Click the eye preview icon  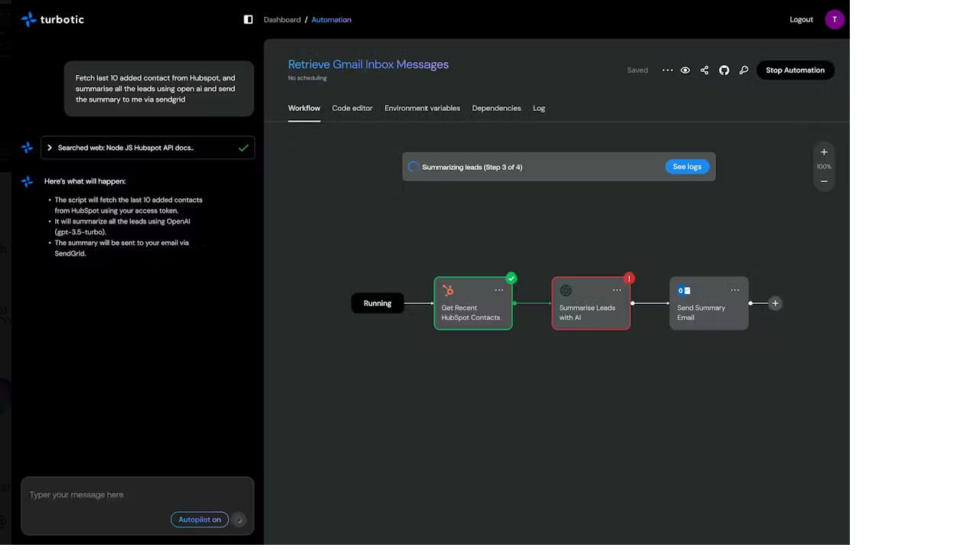point(685,70)
